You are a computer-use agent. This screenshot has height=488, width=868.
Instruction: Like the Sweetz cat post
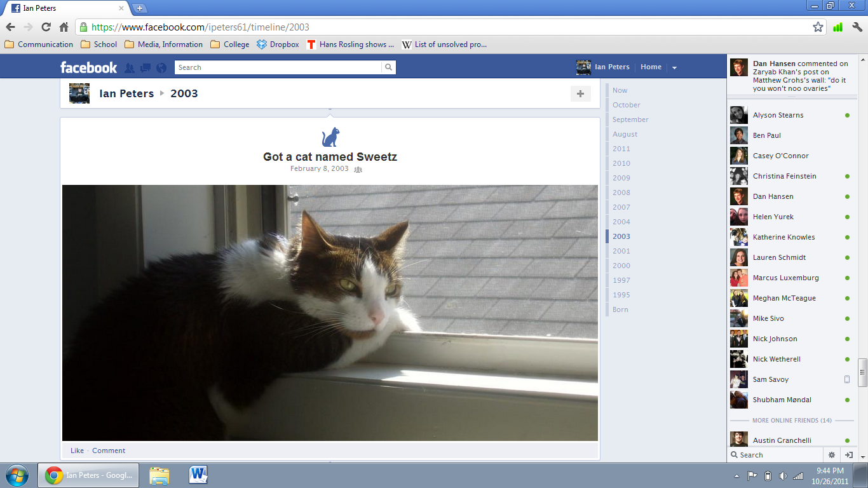pyautogui.click(x=77, y=451)
